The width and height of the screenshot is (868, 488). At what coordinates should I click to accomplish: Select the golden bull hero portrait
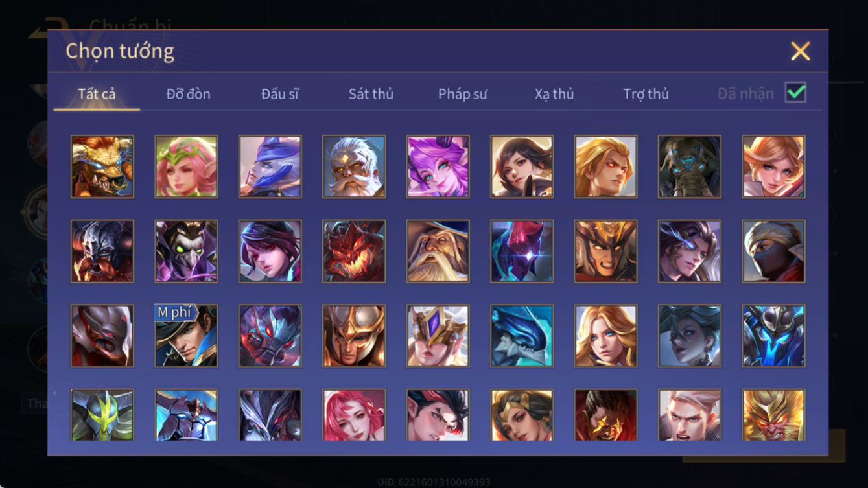102,167
